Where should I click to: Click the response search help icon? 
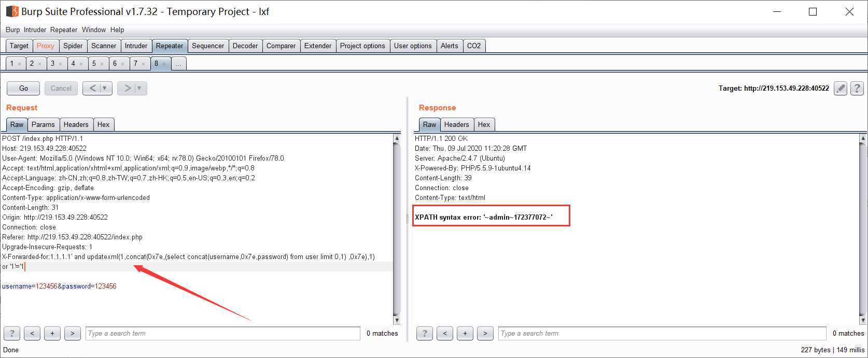425,333
